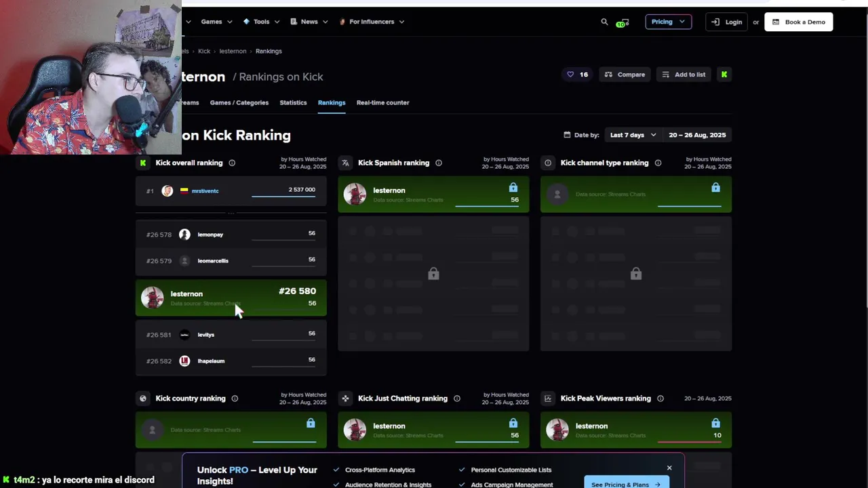
Task: Open the News dropdown menu
Action: 309,22
